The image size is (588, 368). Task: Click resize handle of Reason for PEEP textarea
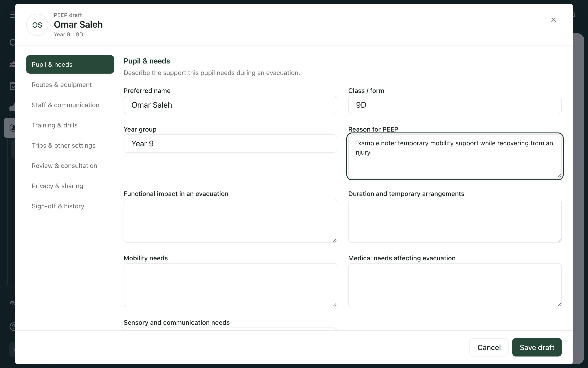click(x=559, y=176)
